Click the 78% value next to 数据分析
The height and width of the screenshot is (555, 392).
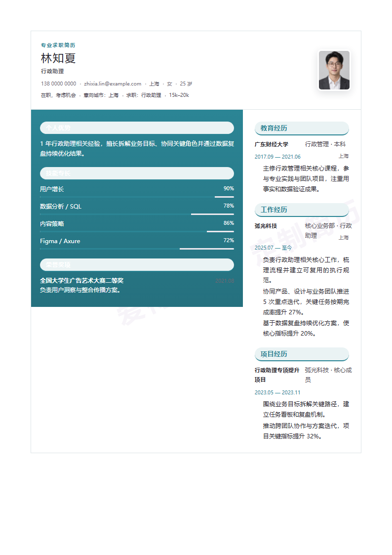coord(229,206)
